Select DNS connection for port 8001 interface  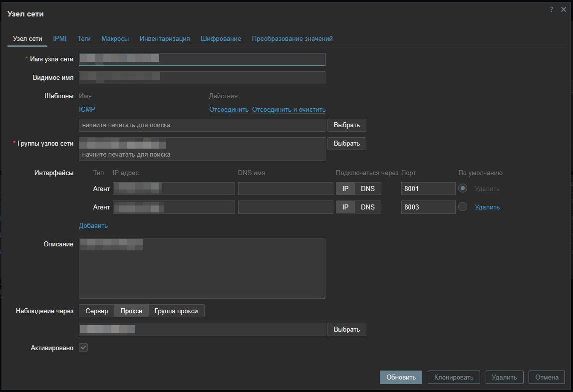tap(368, 189)
